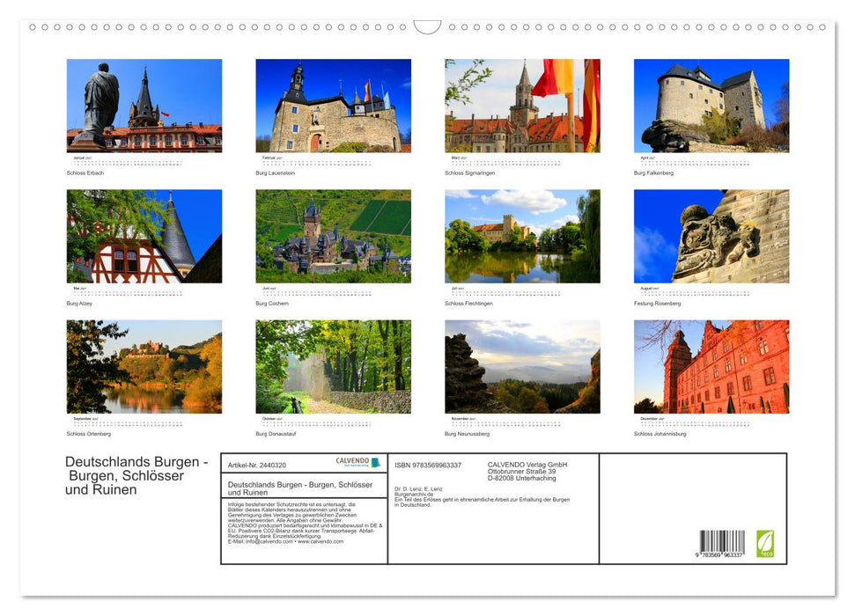Click the 'Burgenarchiv.de' text

[414, 495]
